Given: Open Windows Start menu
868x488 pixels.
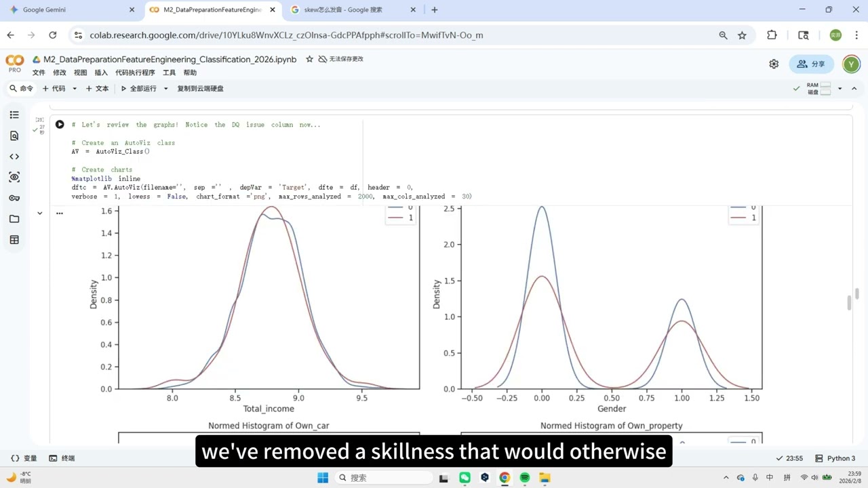Looking at the screenshot, I should pos(323,478).
